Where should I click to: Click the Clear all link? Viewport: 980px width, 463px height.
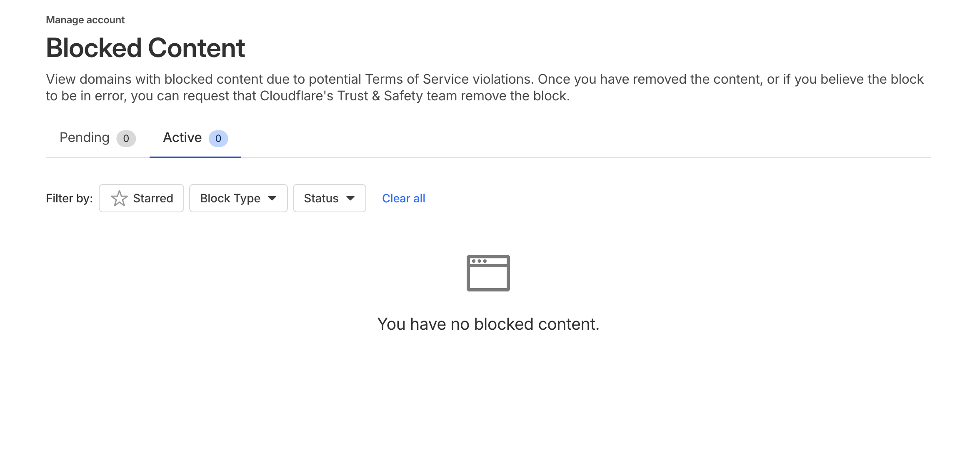[x=403, y=198]
